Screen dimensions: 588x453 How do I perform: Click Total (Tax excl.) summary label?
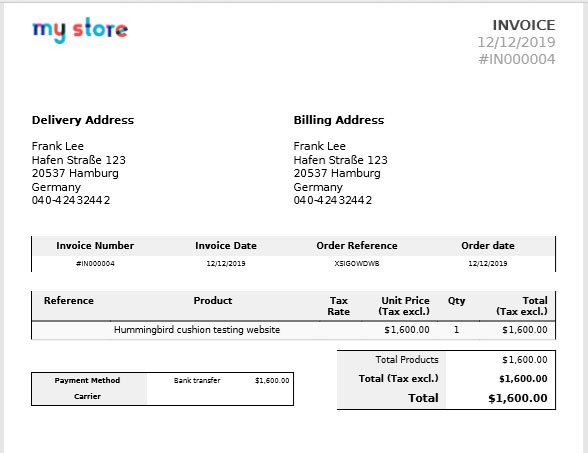tap(398, 379)
